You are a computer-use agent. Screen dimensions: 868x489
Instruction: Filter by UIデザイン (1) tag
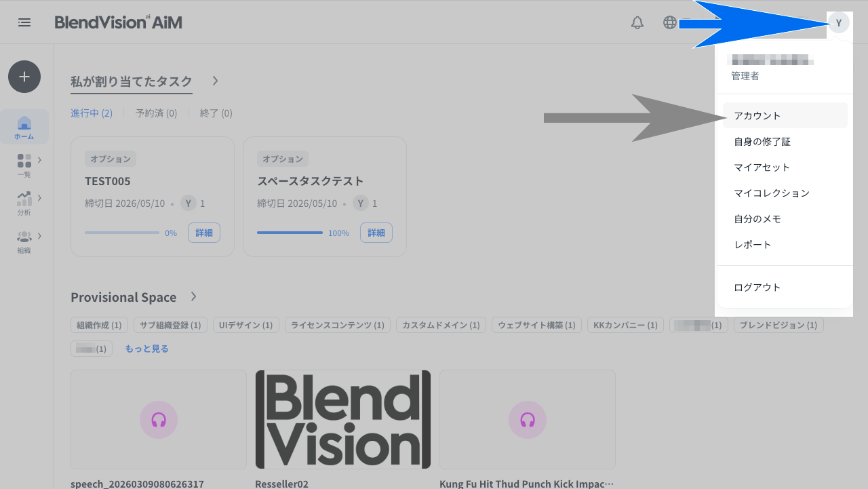245,325
